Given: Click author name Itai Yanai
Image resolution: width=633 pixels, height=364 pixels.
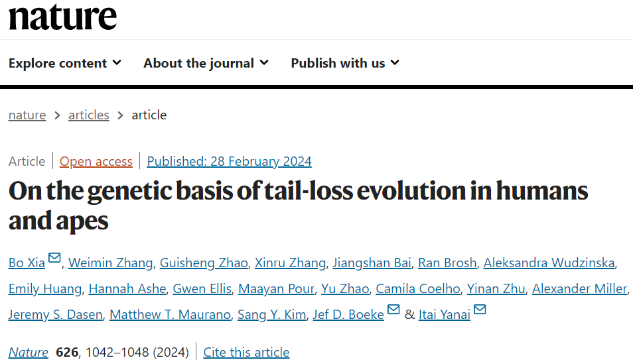Looking at the screenshot, I should [x=445, y=315].
